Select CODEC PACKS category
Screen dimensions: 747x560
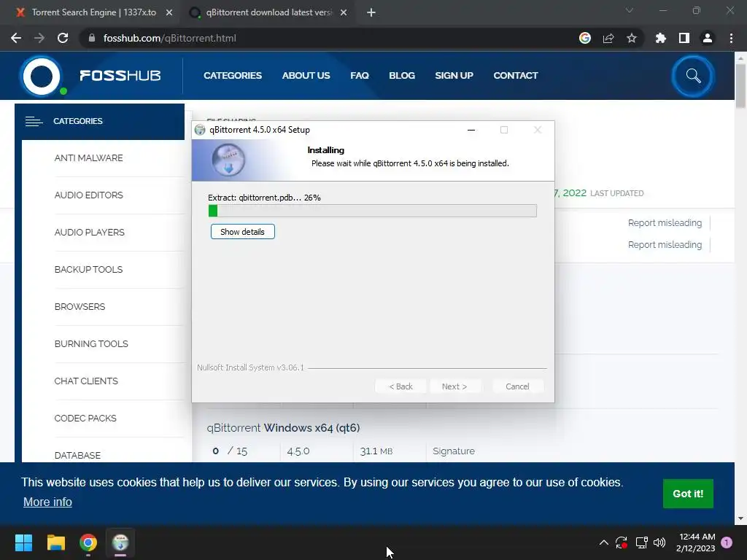85,418
